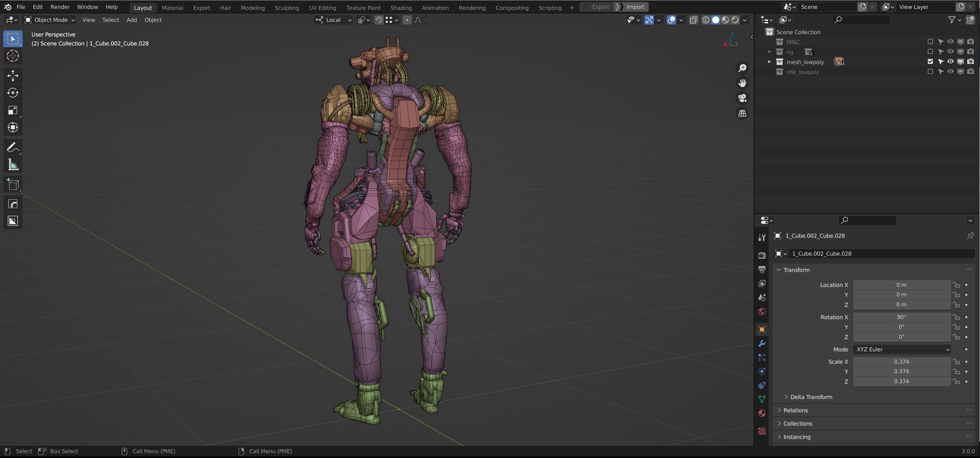Viewport: 980px width, 458px height.
Task: Uncheck the mesh_lowpoly collection checkbox
Action: coord(930,62)
